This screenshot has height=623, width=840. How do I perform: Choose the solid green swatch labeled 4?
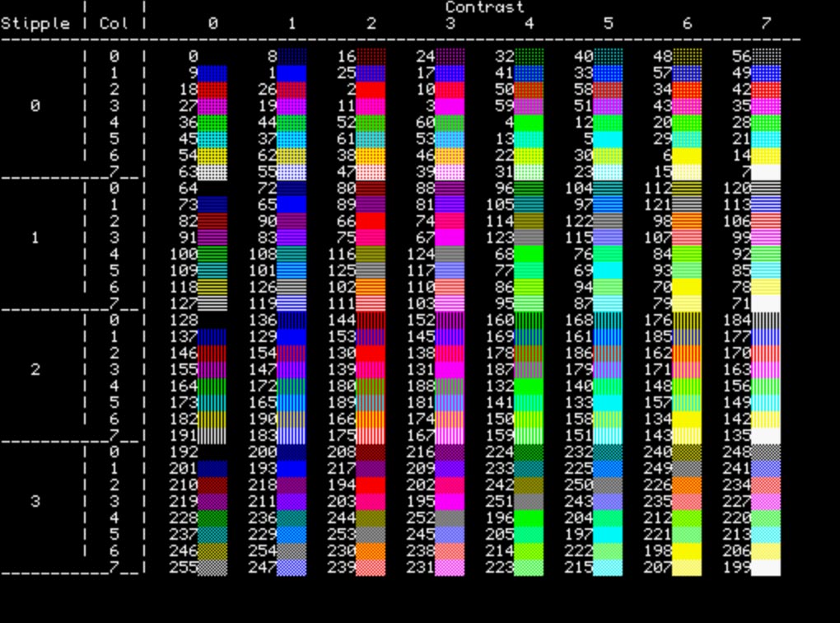click(x=529, y=123)
